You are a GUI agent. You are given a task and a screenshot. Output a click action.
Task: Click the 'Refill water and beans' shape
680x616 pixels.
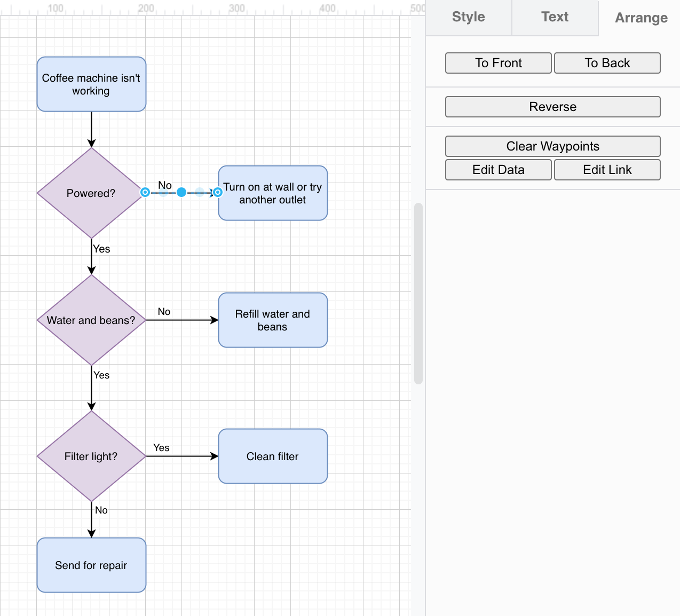(x=272, y=320)
